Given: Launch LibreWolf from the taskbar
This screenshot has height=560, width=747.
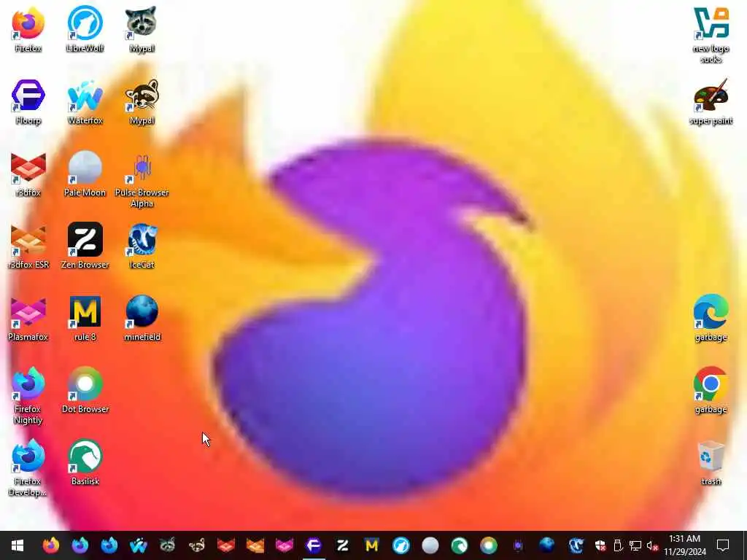Looking at the screenshot, I should 400,545.
